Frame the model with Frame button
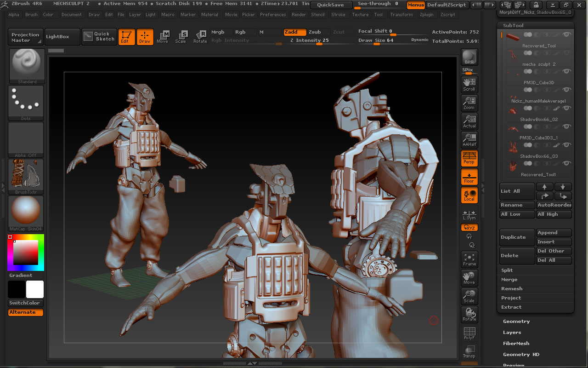 click(469, 259)
